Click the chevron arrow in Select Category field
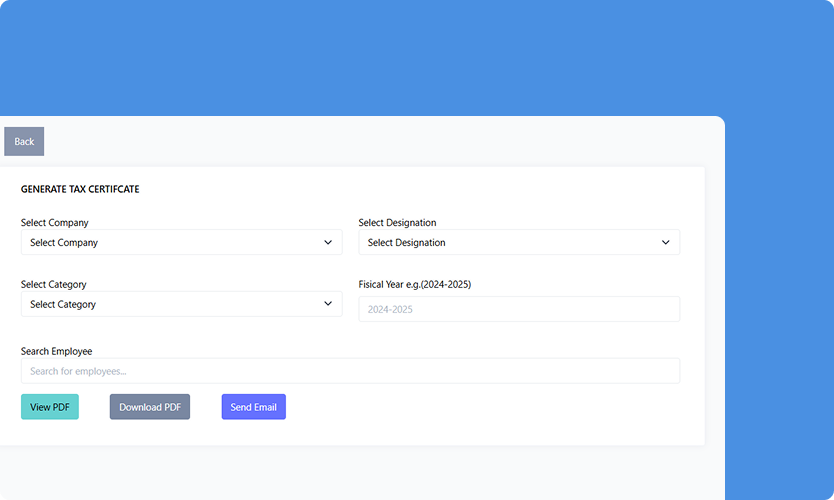Screen dimensions: 834x500 [328, 304]
